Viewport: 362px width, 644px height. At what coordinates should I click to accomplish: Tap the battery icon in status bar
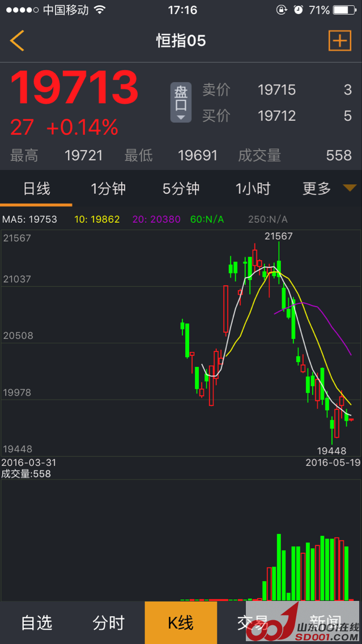343,10
